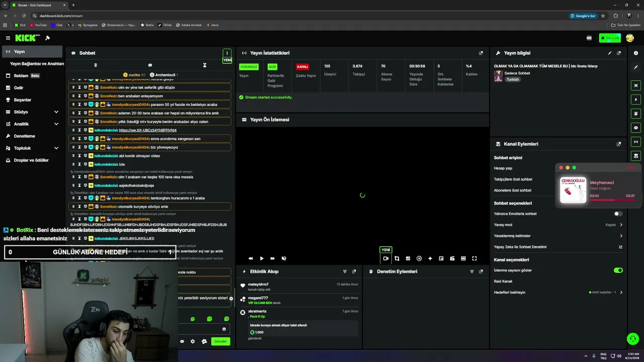Send the chat message with Gönder
Screen dimensions: 644x362
coord(220,341)
